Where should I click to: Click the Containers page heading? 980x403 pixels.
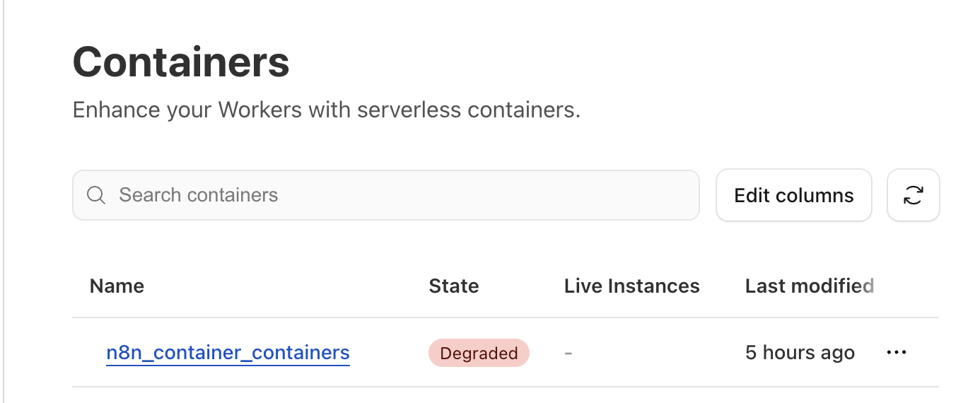tap(181, 62)
